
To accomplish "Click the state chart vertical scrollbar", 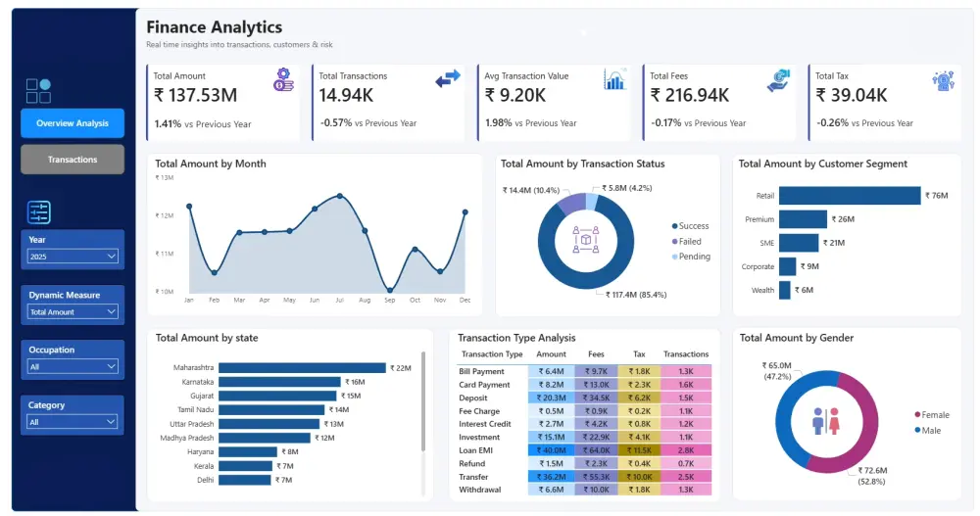I will 423,401.
